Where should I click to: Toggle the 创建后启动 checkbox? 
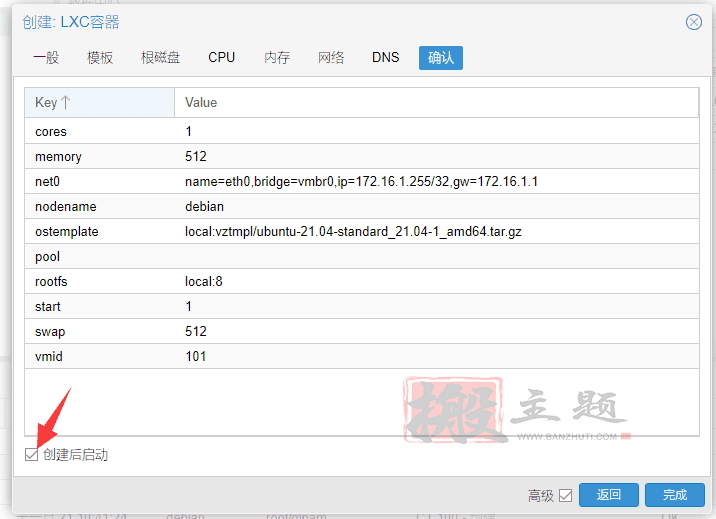[x=32, y=454]
